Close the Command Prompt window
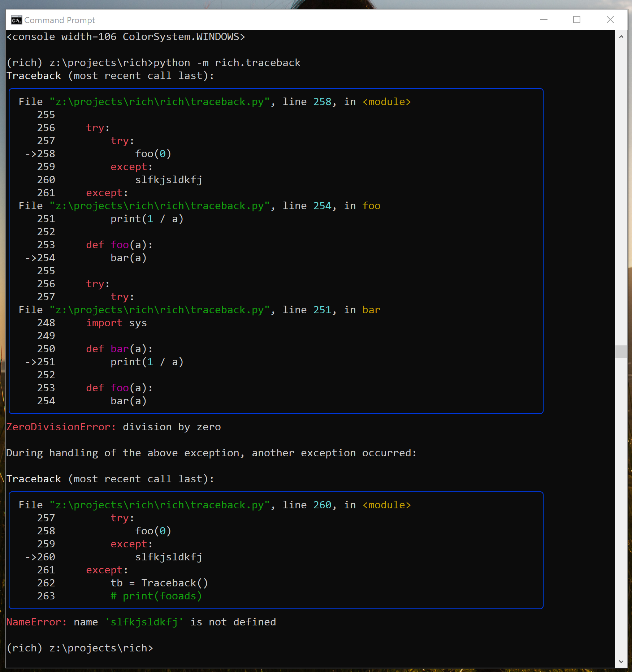 610,20
